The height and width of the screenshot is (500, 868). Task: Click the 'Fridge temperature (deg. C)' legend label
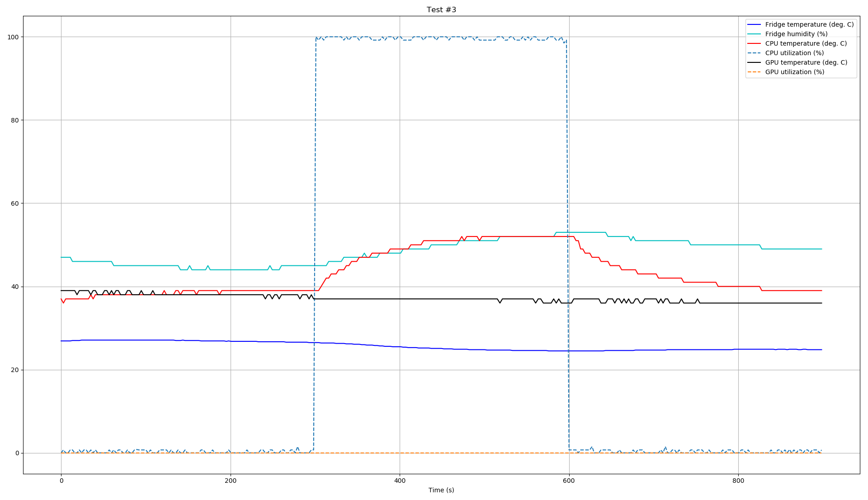pos(809,24)
